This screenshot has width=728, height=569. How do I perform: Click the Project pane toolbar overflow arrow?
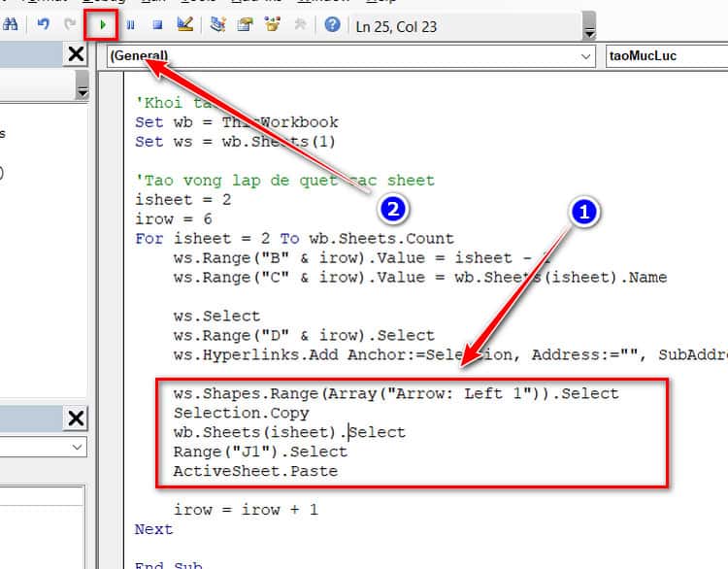click(83, 85)
